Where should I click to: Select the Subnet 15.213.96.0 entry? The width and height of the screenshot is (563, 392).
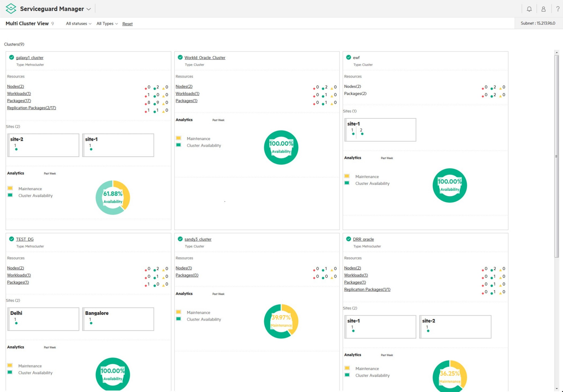click(x=537, y=23)
